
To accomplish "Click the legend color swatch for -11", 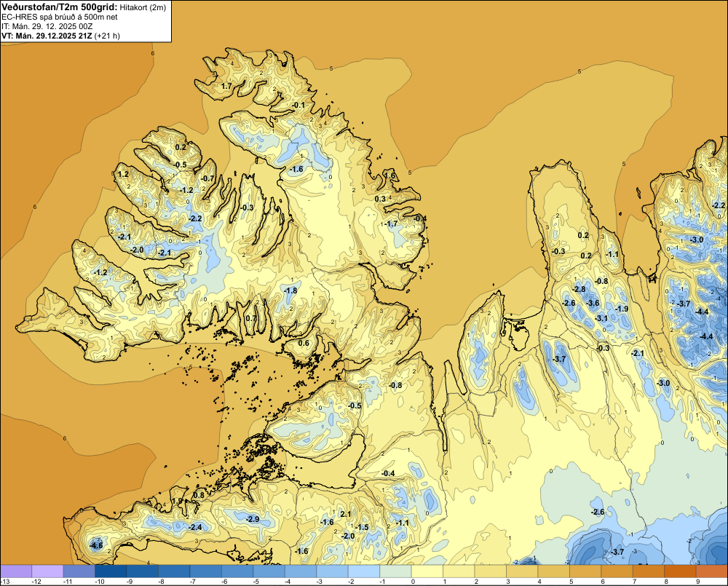I will [79, 571].
